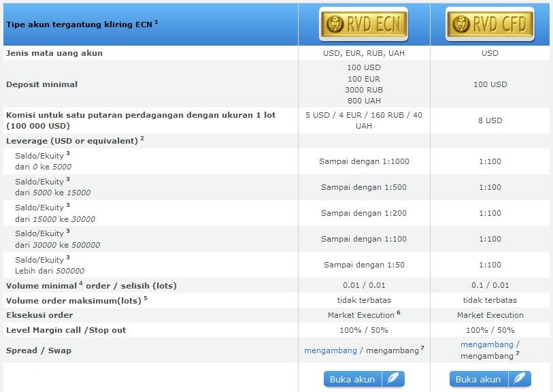Image resolution: width=553 pixels, height=392 pixels.
Task: Click the '0.01 / 0.01' volume cell
Action: 364,285
